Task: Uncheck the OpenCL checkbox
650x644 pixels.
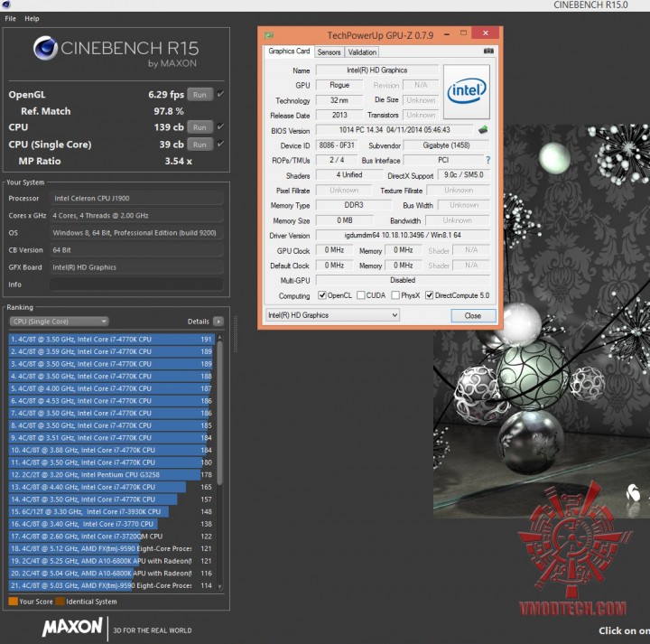Action: pyautogui.click(x=322, y=295)
